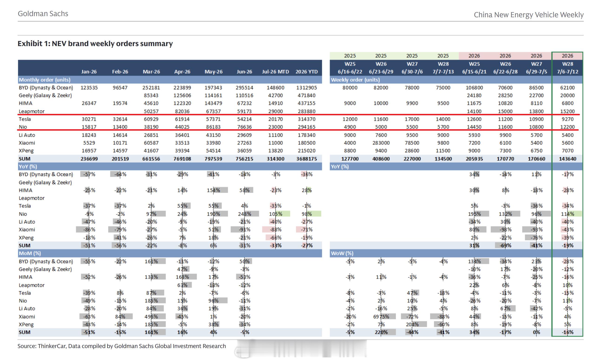Image resolution: width=602 pixels, height=364 pixels.
Task: Click the W28 weekly SUM value 143640
Action: tap(567, 159)
